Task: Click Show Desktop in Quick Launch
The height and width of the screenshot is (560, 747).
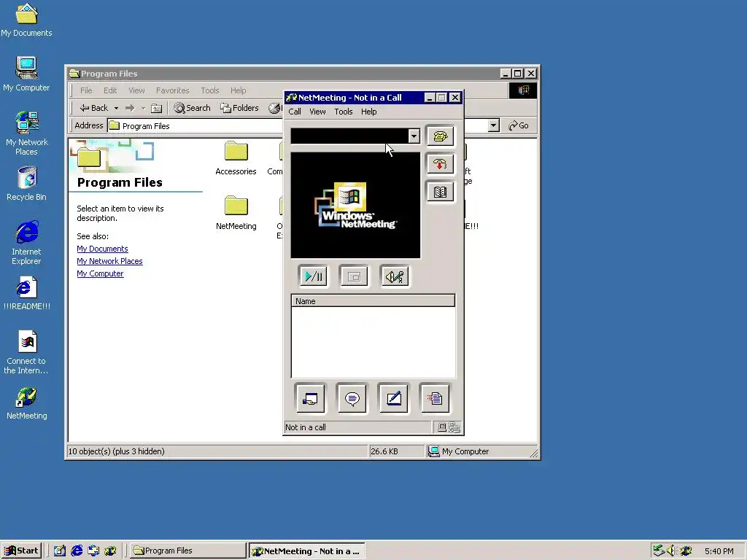Action: click(x=60, y=551)
